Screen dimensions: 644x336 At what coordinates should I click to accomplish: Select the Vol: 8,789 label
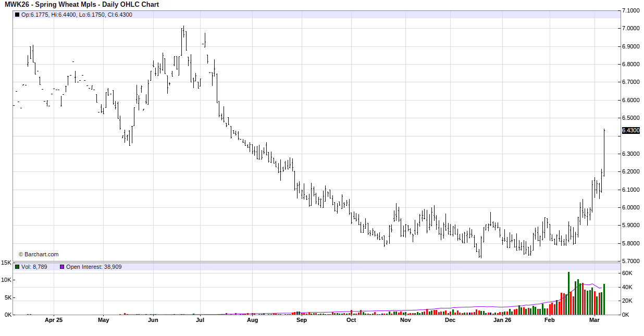[34, 267]
